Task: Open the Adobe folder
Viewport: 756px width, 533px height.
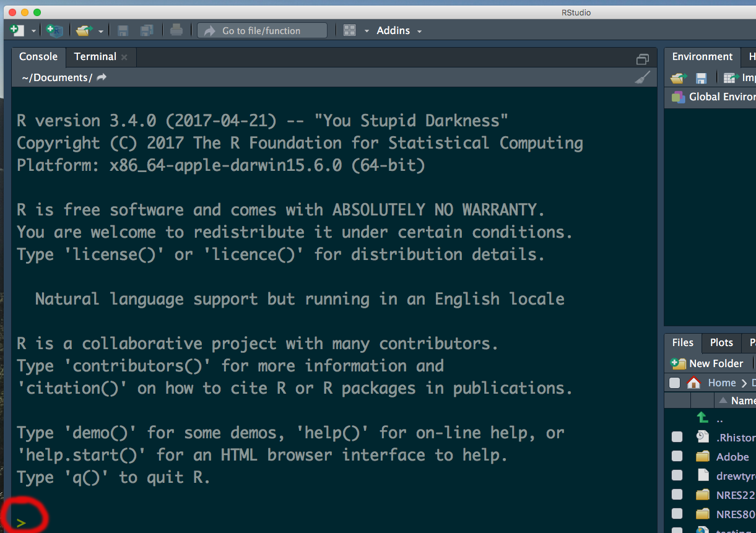Action: 732,457
